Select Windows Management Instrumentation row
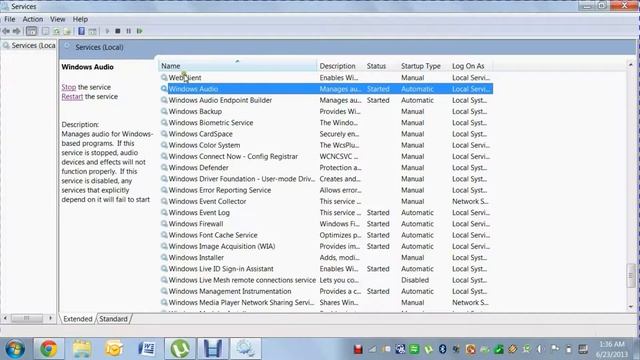 click(x=327, y=291)
